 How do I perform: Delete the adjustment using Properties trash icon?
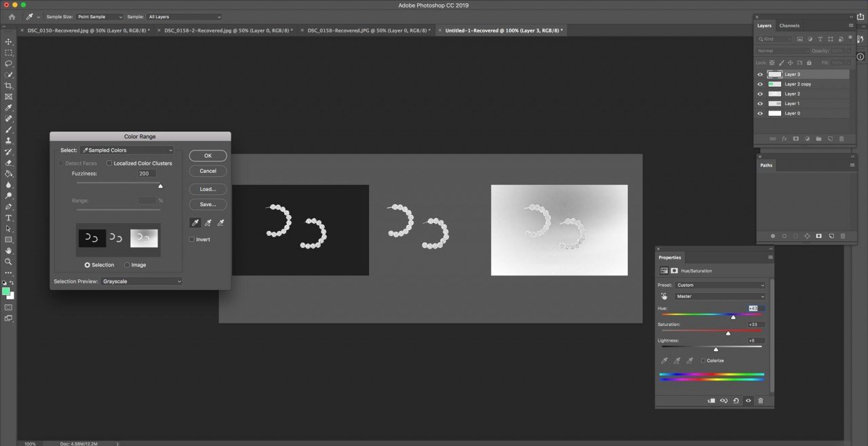pos(760,401)
